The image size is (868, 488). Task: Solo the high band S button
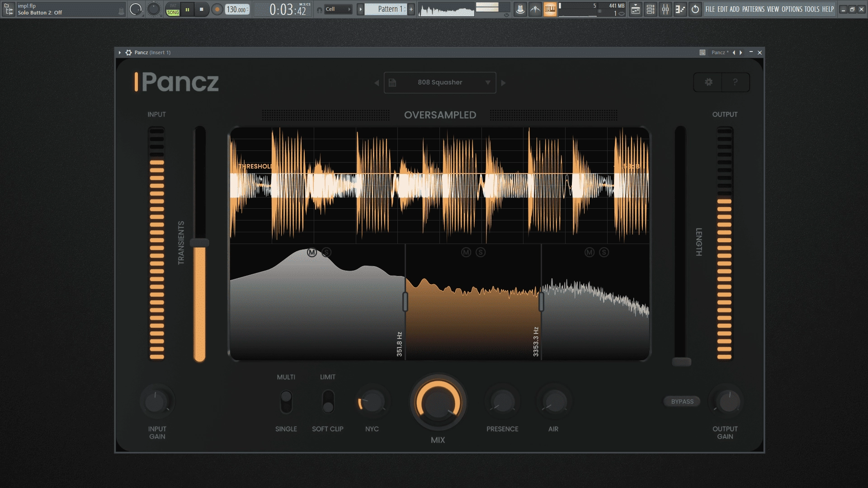604,253
